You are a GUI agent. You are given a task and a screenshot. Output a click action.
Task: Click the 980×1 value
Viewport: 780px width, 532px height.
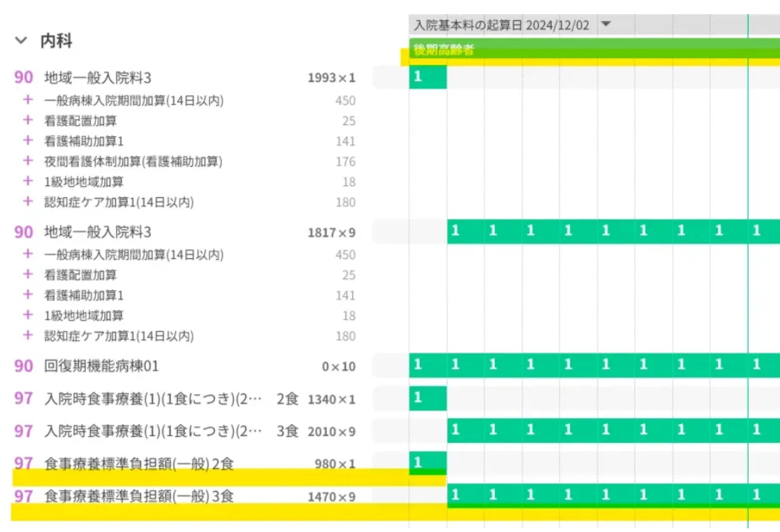[335, 464]
